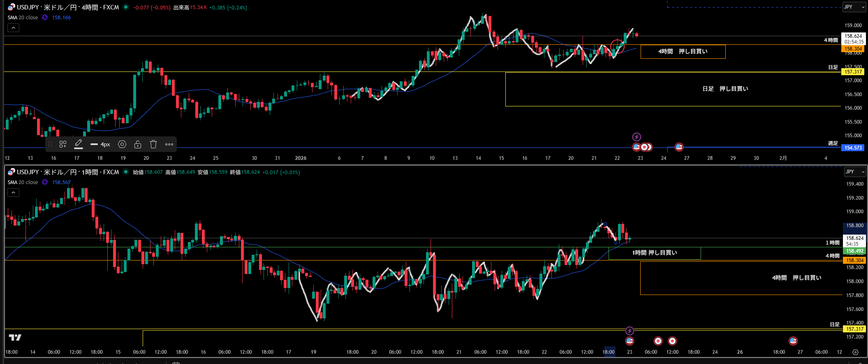Open drawing settings hexagon icon in toolbar
The image size is (868, 364).
click(x=122, y=144)
